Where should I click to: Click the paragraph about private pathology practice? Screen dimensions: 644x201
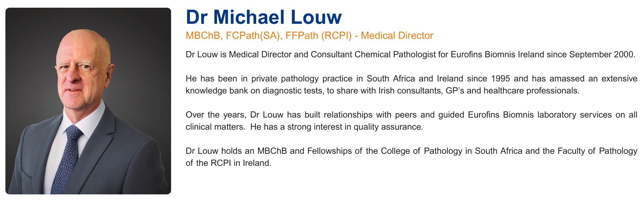coord(412,84)
